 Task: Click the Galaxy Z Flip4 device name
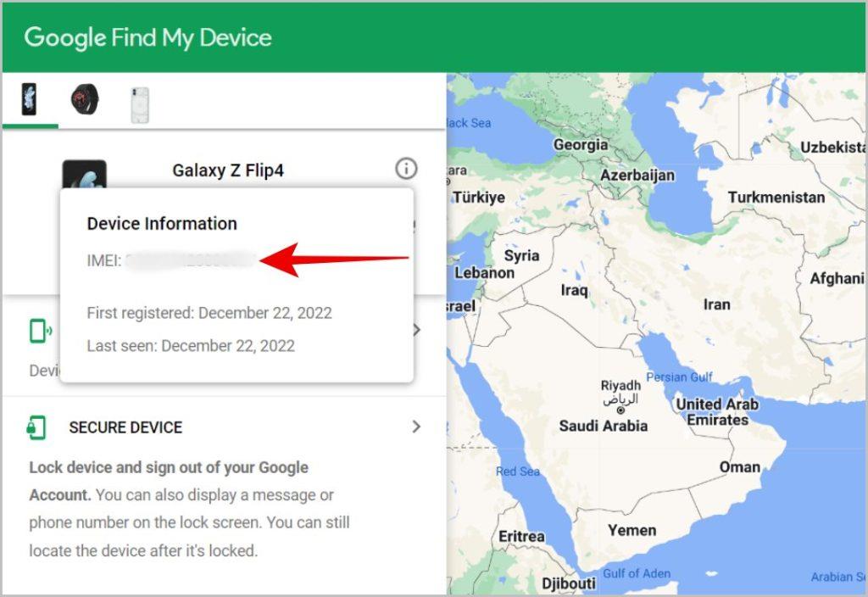coord(228,170)
